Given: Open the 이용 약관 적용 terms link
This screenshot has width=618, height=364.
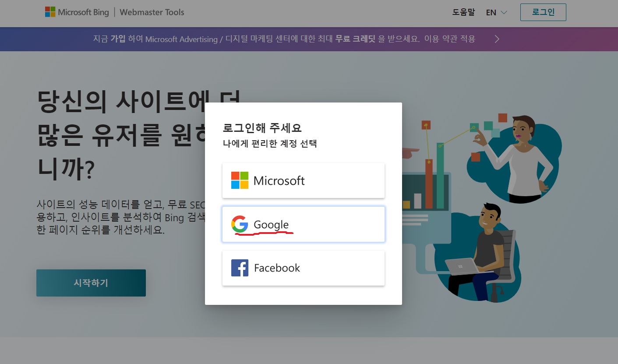Looking at the screenshot, I should 449,39.
